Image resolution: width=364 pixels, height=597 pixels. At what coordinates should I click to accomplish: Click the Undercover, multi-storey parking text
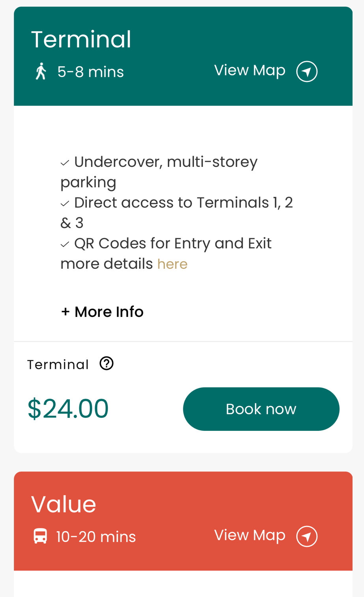pyautogui.click(x=159, y=172)
